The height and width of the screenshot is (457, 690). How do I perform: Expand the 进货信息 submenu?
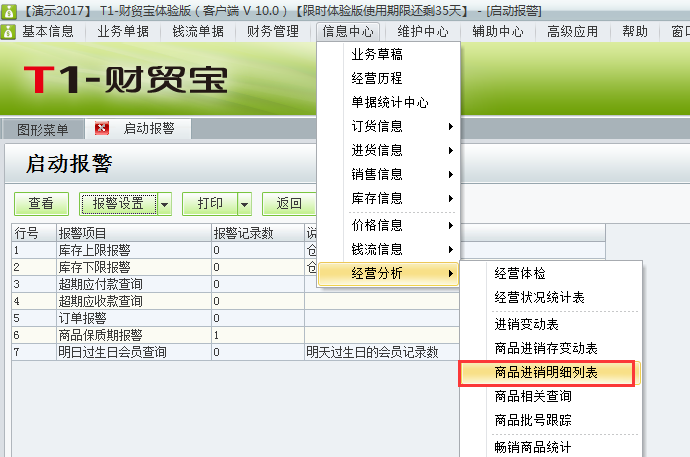pos(388,150)
